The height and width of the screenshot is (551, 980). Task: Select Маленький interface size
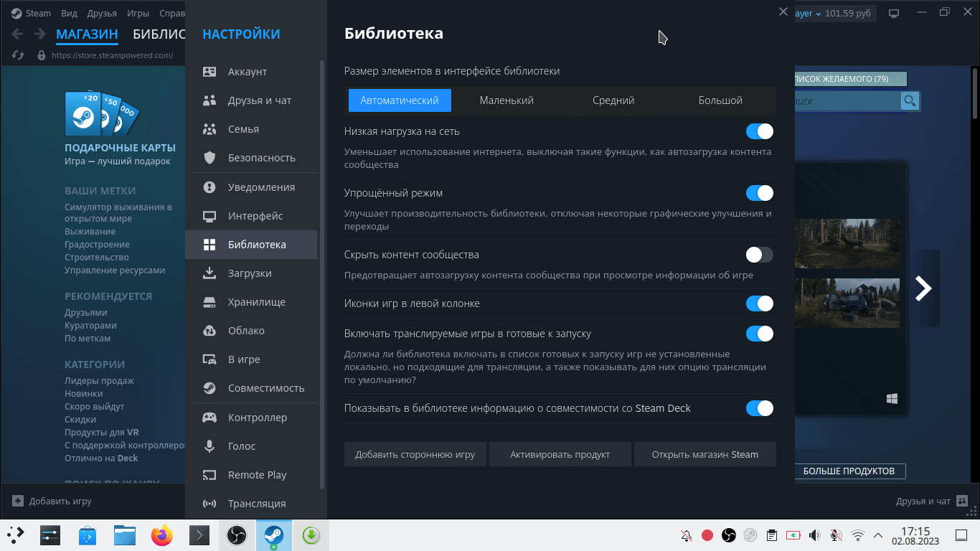tap(507, 100)
